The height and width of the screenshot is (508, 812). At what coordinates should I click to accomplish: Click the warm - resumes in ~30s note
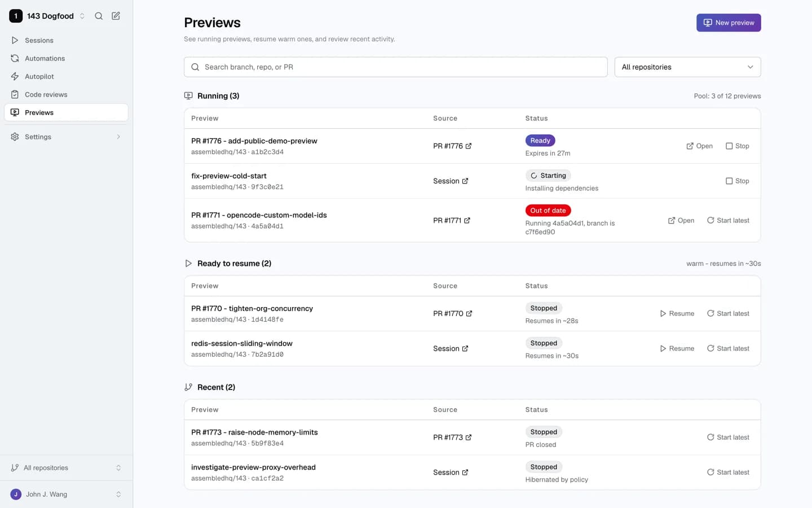[723, 264]
